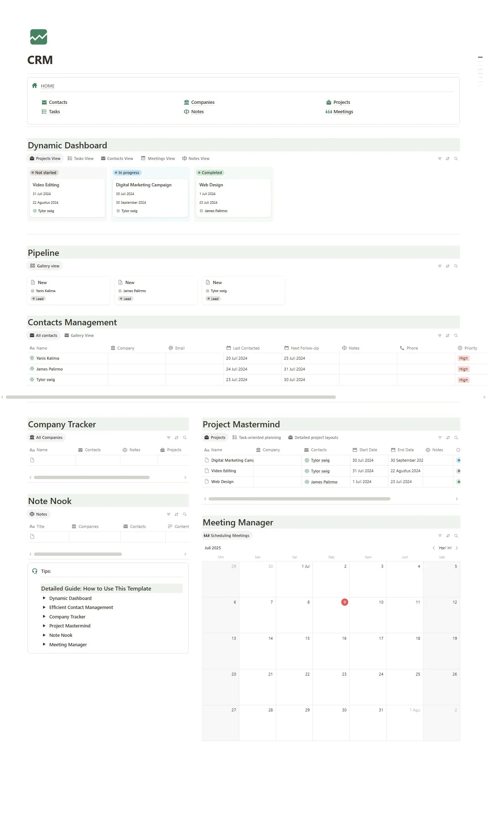Switch to Notes View tab
This screenshot has width=504, height=829.
click(196, 158)
